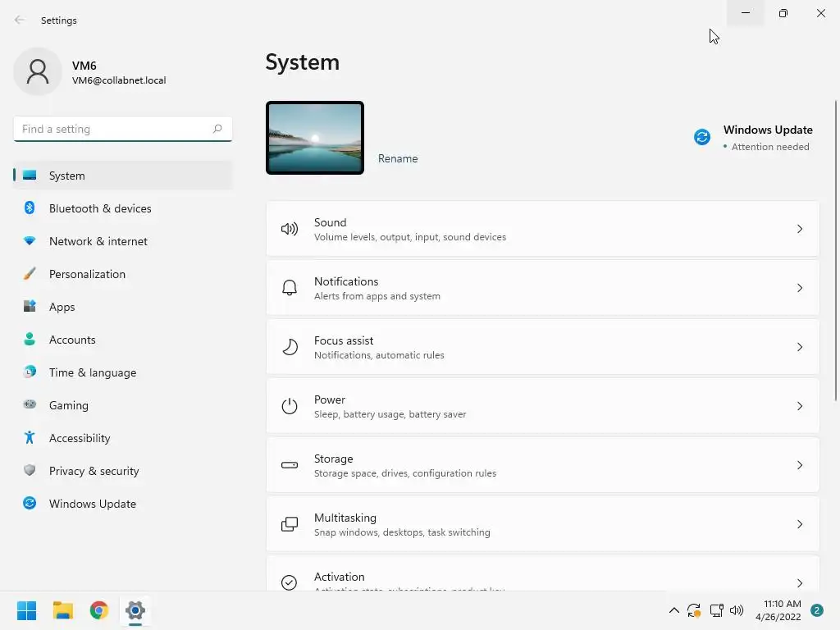Click the Rename link

(x=398, y=158)
